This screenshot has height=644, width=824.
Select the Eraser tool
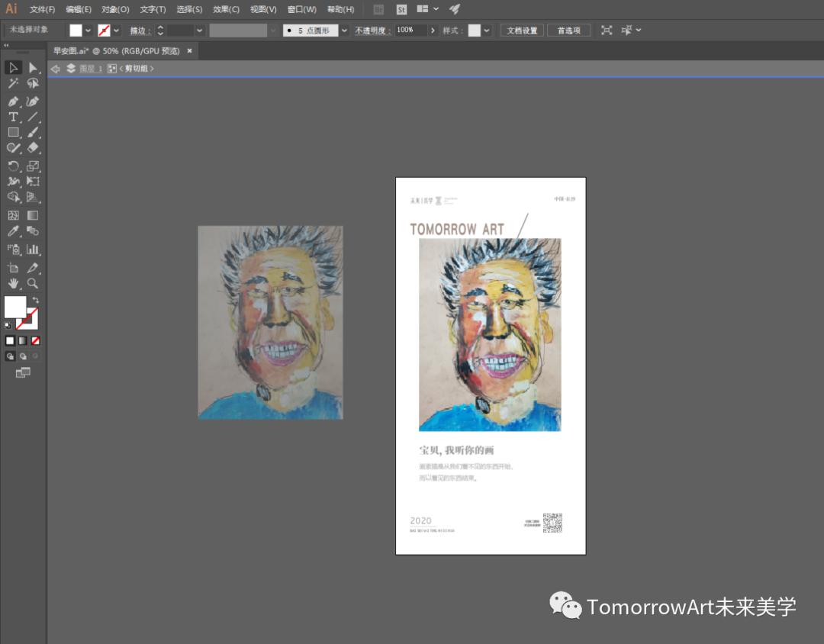(33, 148)
